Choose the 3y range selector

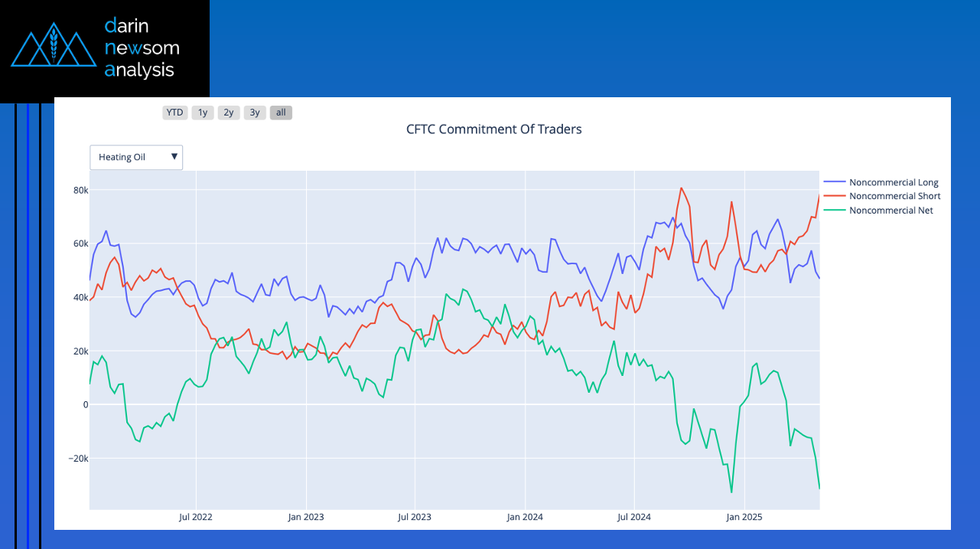pos(255,113)
